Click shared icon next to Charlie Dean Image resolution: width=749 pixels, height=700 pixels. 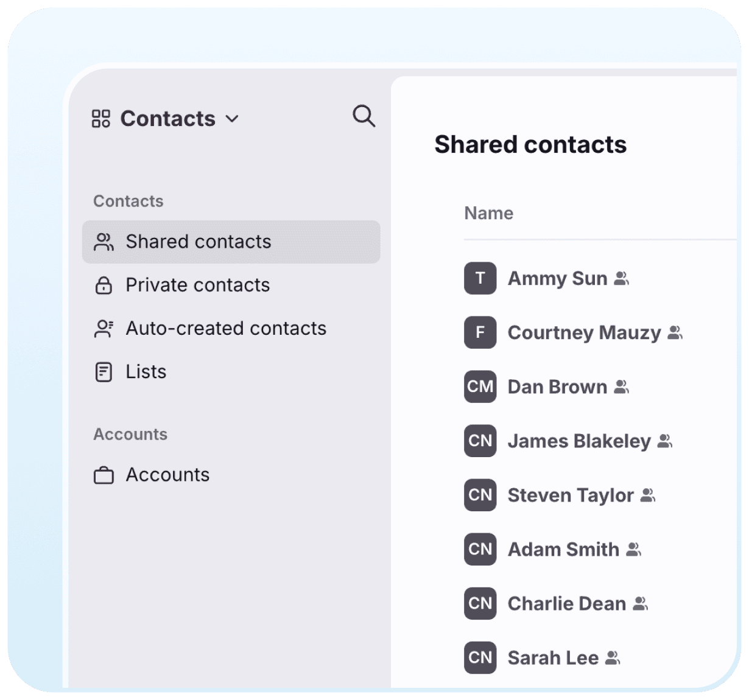640,603
